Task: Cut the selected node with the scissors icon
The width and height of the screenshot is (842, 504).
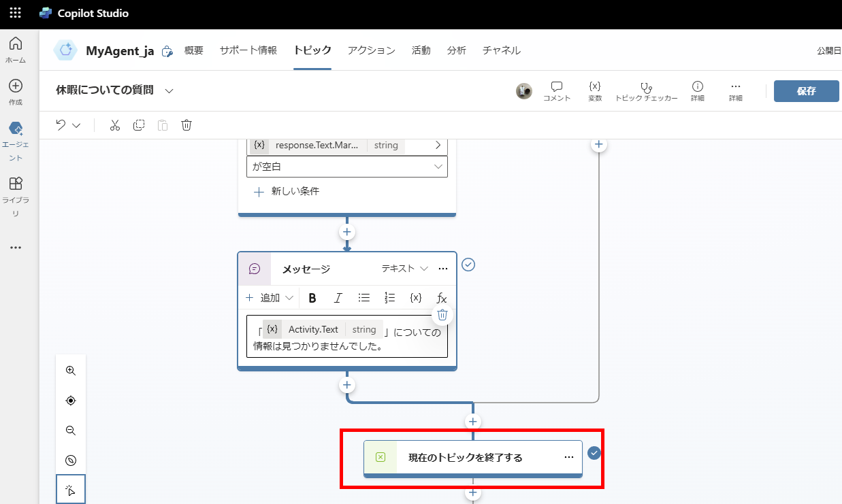Action: (x=114, y=124)
